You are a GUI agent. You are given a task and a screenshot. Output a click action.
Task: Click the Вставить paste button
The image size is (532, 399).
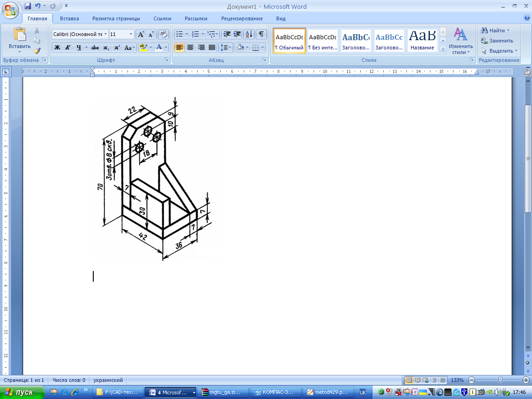click(19, 40)
